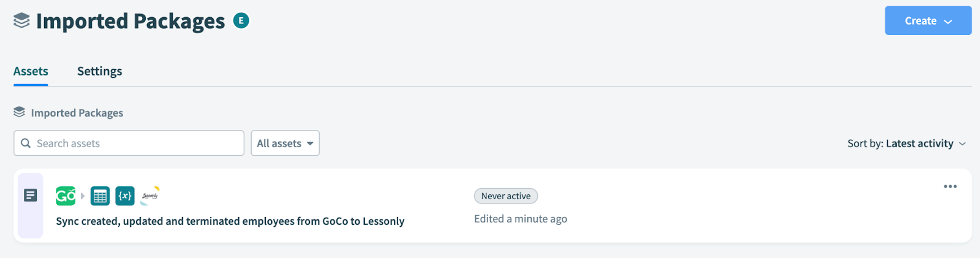Switch to the Settings tab
This screenshot has width=980, height=258.
click(x=100, y=71)
